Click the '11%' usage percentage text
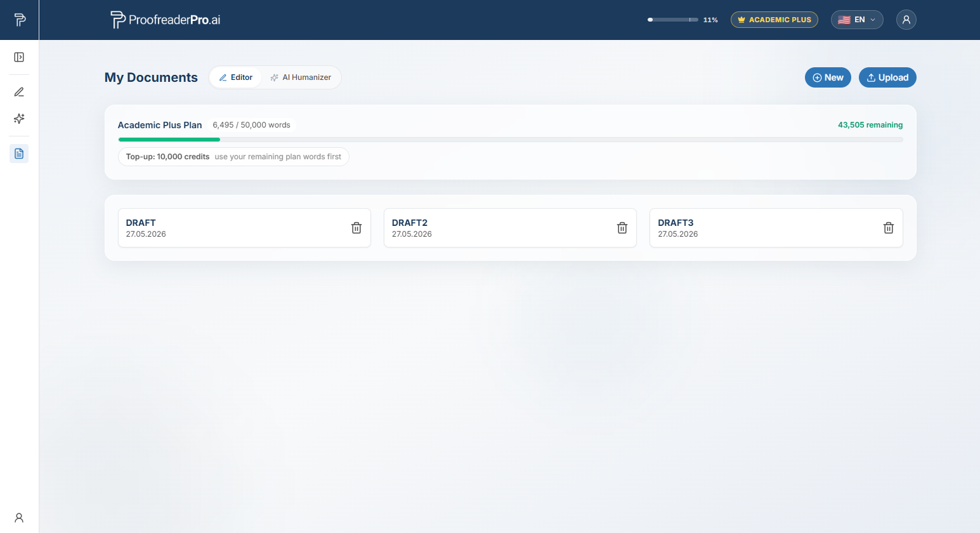The image size is (980, 533). tap(710, 20)
